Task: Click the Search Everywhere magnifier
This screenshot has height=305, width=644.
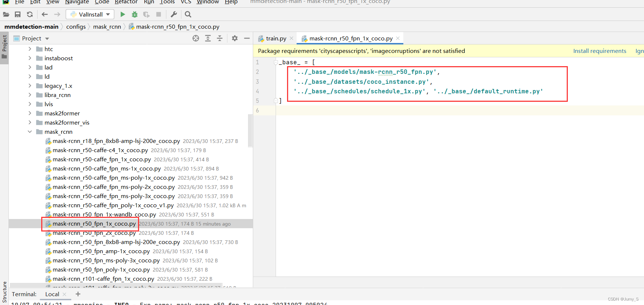Action: tap(188, 14)
